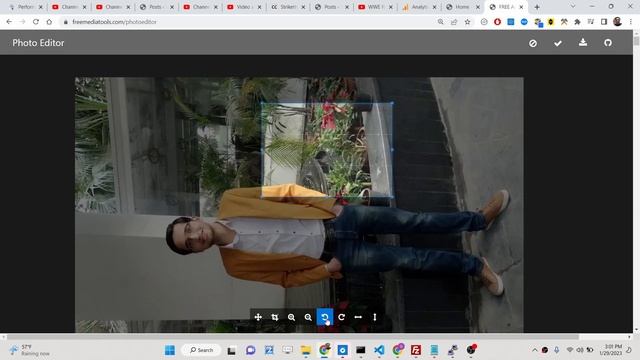
Task: Open the GitHub link icon
Action: 608,42
